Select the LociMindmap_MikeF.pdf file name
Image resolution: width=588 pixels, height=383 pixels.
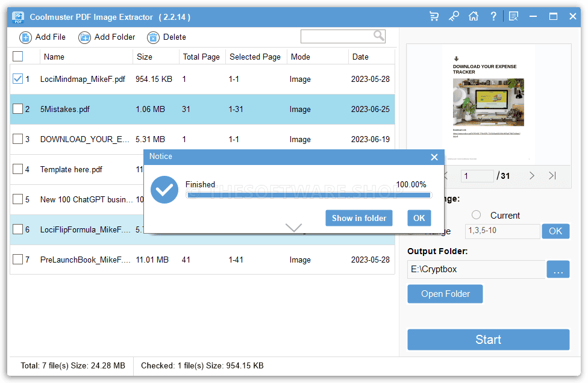[x=83, y=79]
